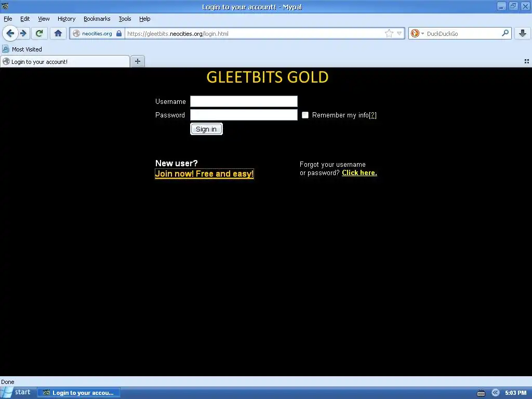This screenshot has height=399, width=532.
Task: Open the Help menu
Action: 144,19
